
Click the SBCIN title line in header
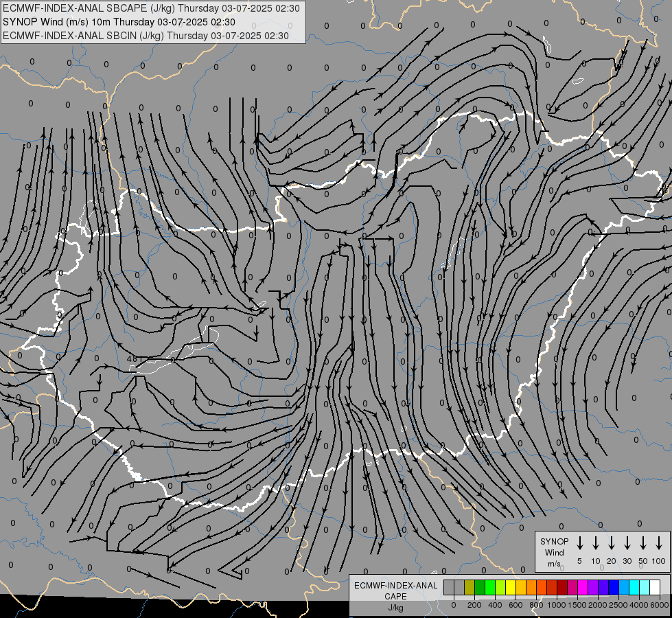pos(146,36)
